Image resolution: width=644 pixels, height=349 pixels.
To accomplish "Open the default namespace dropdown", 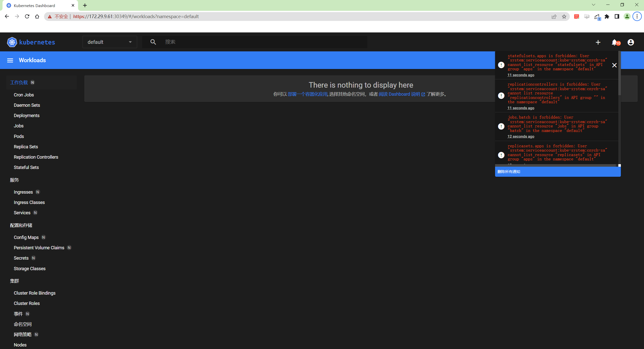I will click(110, 42).
